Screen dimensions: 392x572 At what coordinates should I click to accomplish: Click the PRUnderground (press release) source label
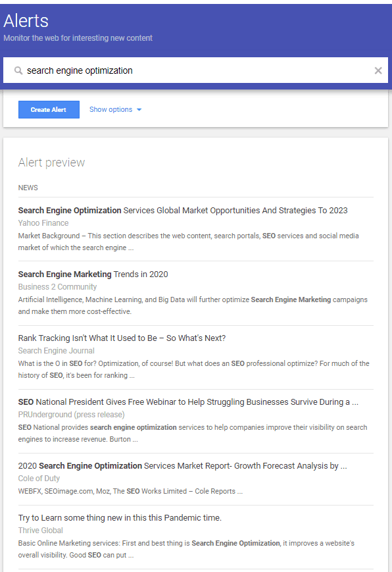click(72, 415)
